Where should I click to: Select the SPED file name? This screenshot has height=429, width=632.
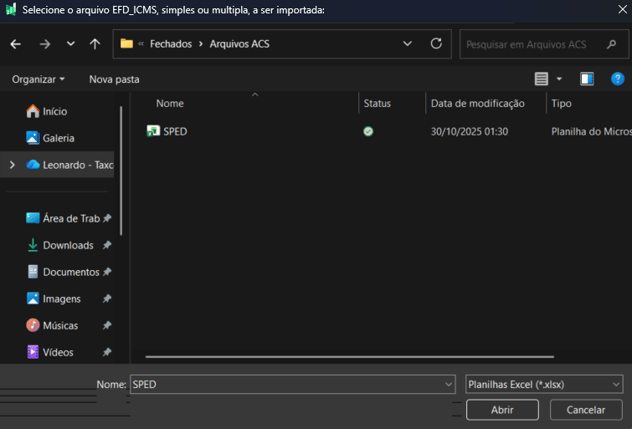(x=175, y=131)
